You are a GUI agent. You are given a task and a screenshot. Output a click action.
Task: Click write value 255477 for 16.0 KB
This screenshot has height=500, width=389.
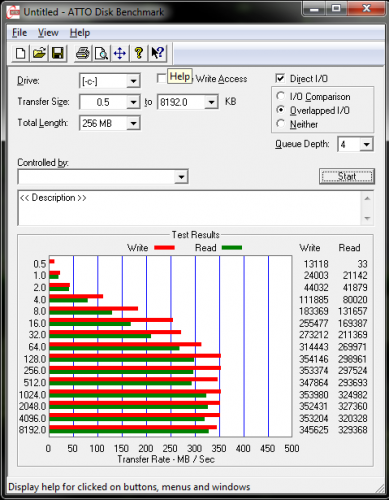coord(313,323)
